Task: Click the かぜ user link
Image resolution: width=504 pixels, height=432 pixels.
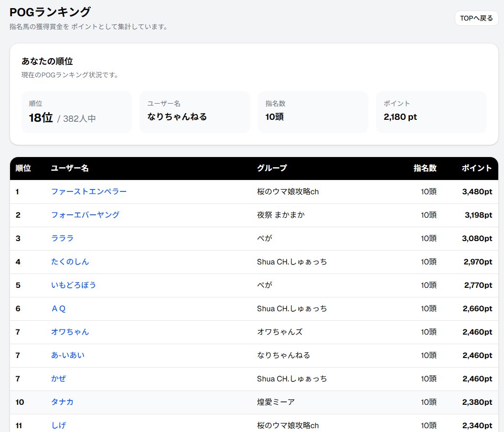Action: pos(58,379)
